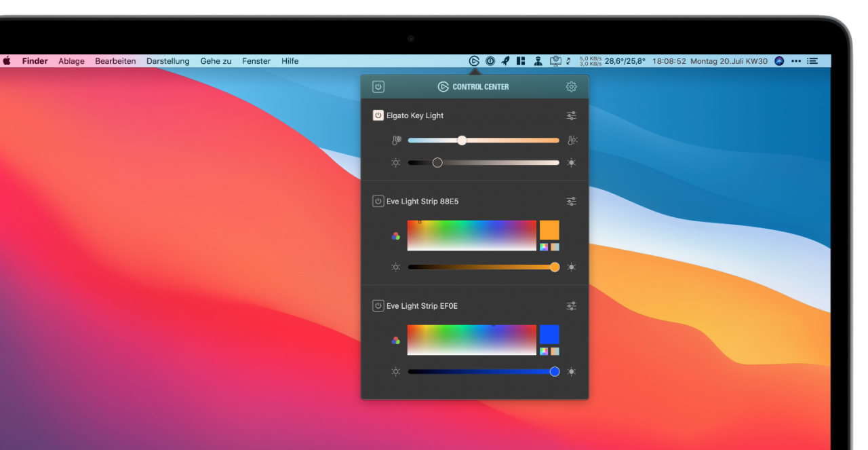The height and width of the screenshot is (450, 868).
Task: Click the 18:08:52 clock in menu bar
Action: tap(669, 61)
